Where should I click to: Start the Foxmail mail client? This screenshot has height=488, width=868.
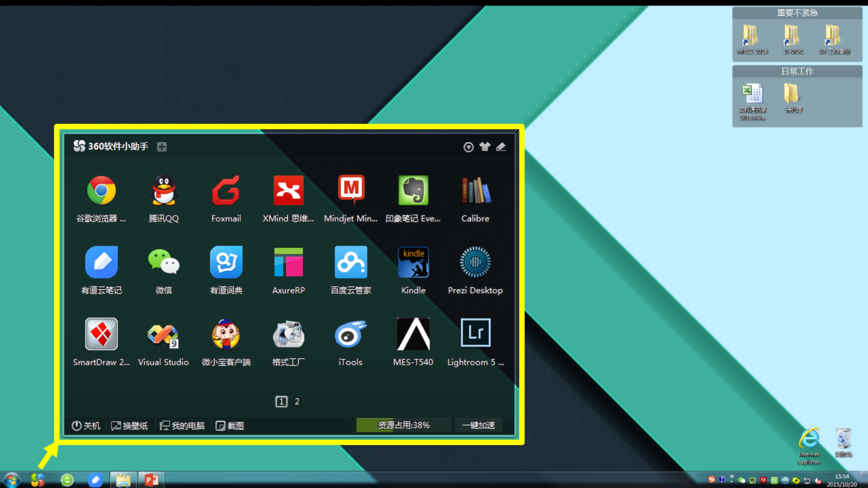pos(226,190)
